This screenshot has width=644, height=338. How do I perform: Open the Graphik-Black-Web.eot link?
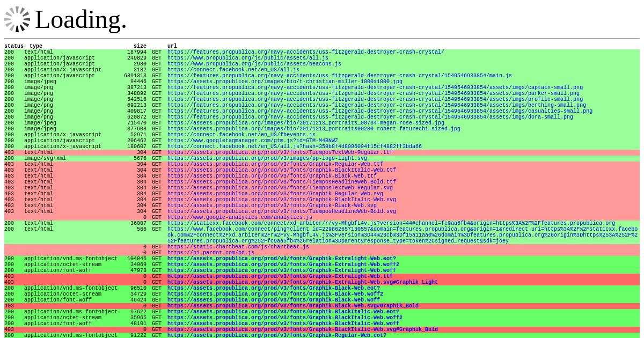coord(274,288)
